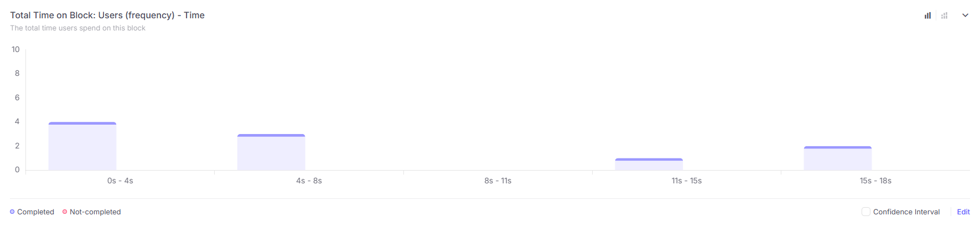Select the 4s - 8s histogram bar
Image resolution: width=980 pixels, height=226 pixels.
[271, 152]
